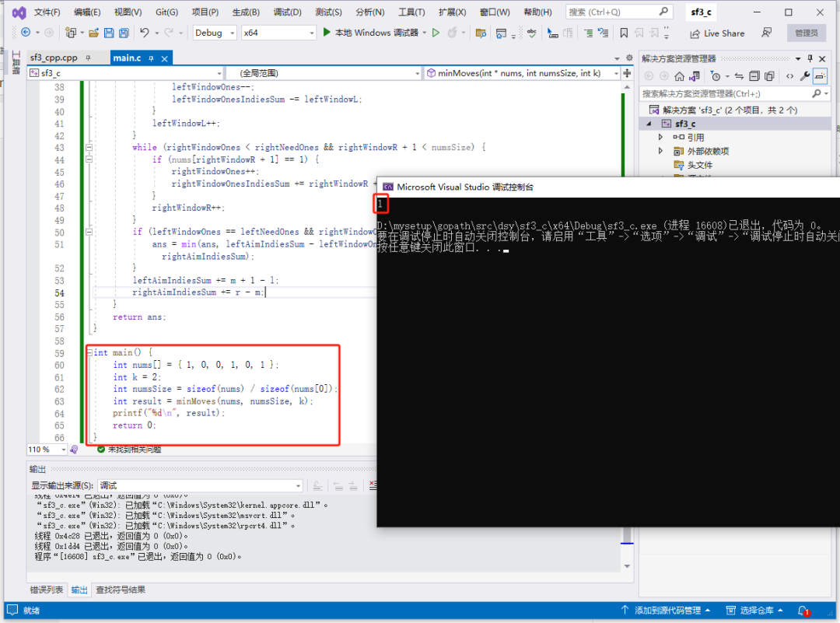Screen dimensions: 840x623
Task: Expand the 外部依赖项 node
Action: (x=660, y=151)
